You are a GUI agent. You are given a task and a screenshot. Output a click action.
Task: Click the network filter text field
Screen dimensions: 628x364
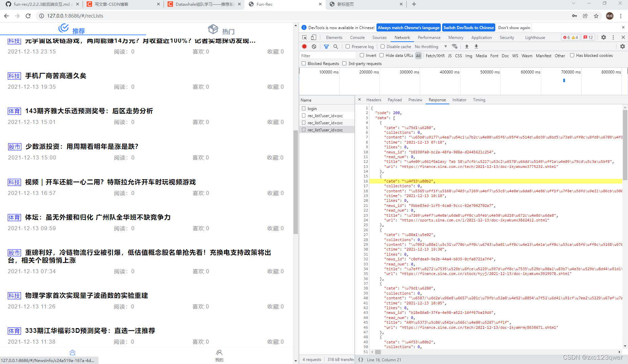328,56
